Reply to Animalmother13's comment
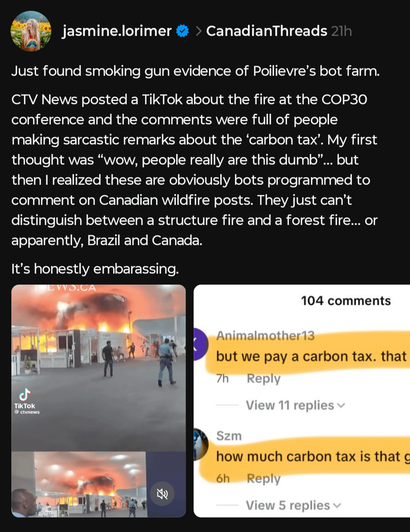Viewport: 410px width, 532px height. pyautogui.click(x=263, y=379)
